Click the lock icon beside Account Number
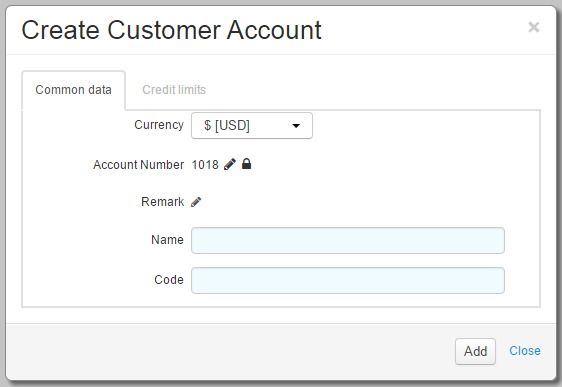Screen dimensions: 562x387 (247, 164)
